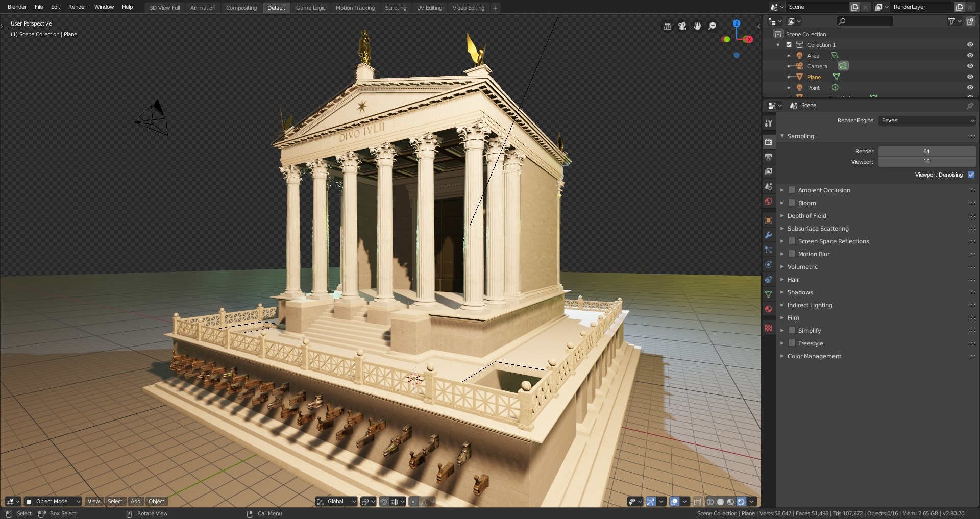Open the Modifiers wrench tab
This screenshot has width=980, height=519.
tap(768, 235)
